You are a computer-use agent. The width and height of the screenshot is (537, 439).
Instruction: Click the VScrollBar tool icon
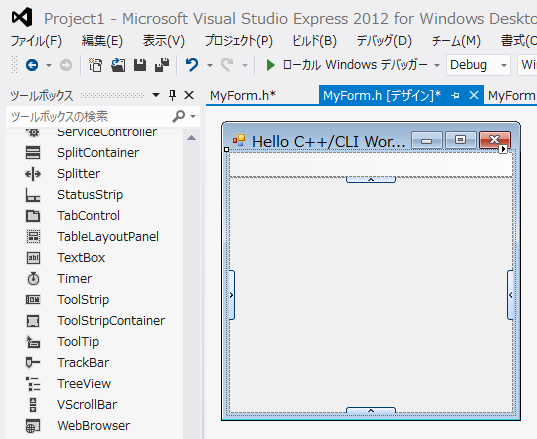(x=33, y=405)
